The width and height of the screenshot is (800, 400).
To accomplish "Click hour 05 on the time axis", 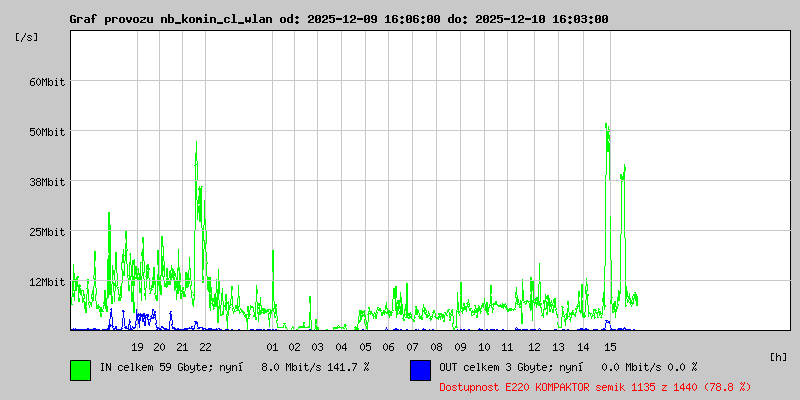I will [365, 347].
